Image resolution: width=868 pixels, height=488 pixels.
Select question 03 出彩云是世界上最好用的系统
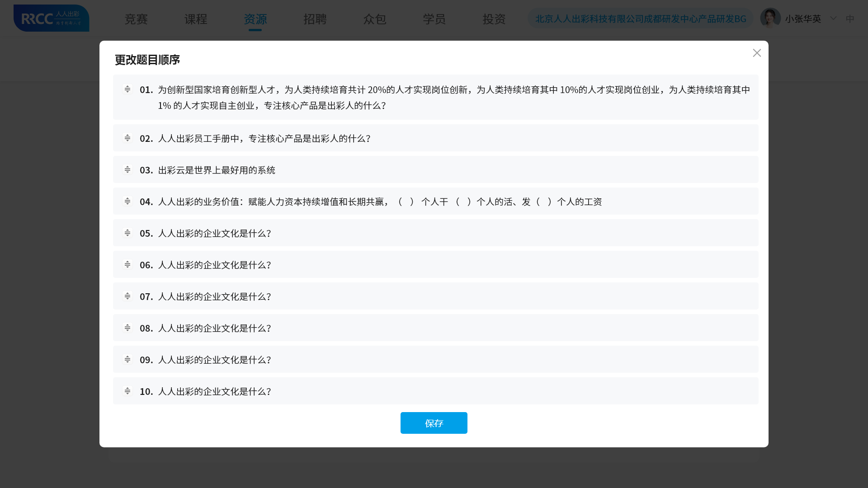217,170
